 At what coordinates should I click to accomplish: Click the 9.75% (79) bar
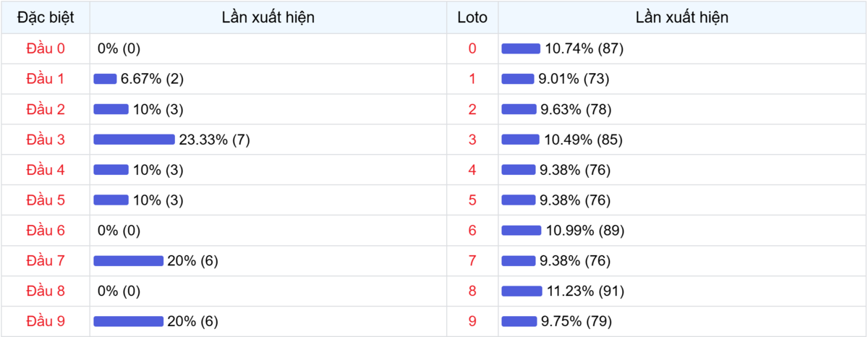coord(519,322)
